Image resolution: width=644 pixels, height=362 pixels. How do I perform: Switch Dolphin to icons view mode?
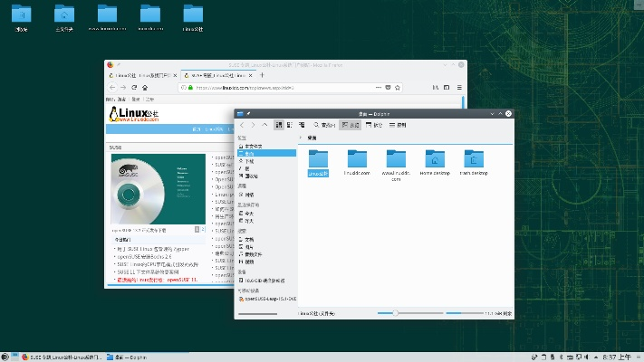tap(279, 125)
